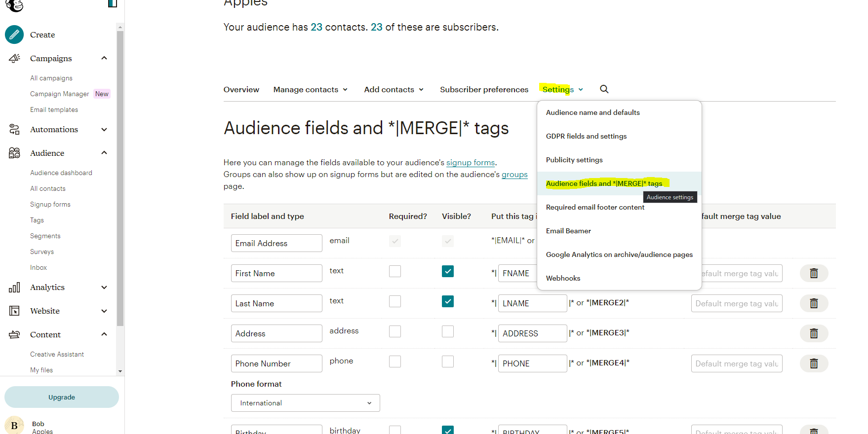
Task: Click the Create pencil icon
Action: point(14,35)
